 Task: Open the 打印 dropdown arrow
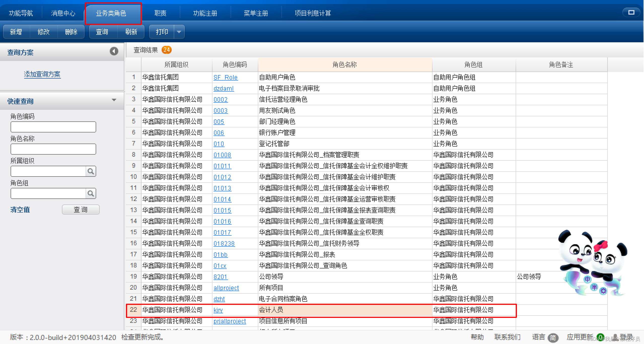click(x=179, y=32)
